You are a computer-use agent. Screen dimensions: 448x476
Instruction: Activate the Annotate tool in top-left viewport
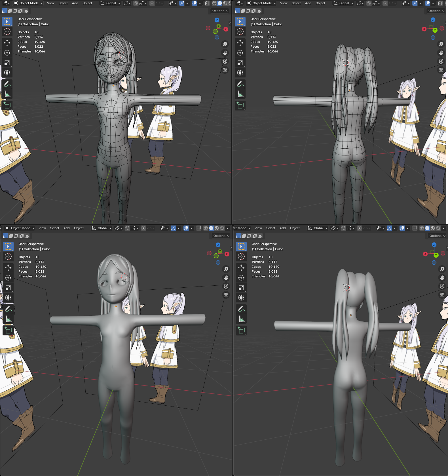7,84
